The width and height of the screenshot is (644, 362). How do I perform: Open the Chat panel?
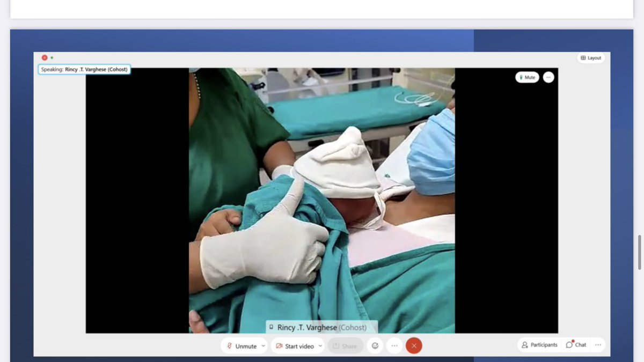coord(576,345)
